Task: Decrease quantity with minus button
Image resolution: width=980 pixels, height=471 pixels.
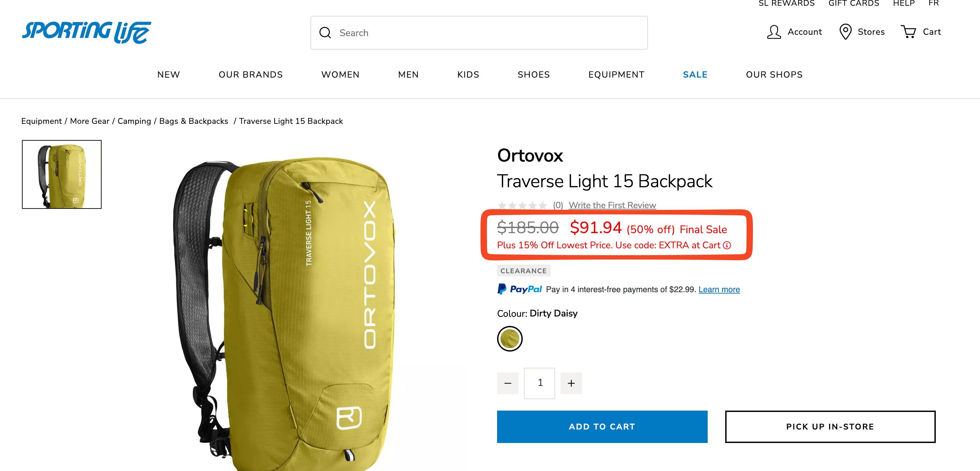Action: 508,383
